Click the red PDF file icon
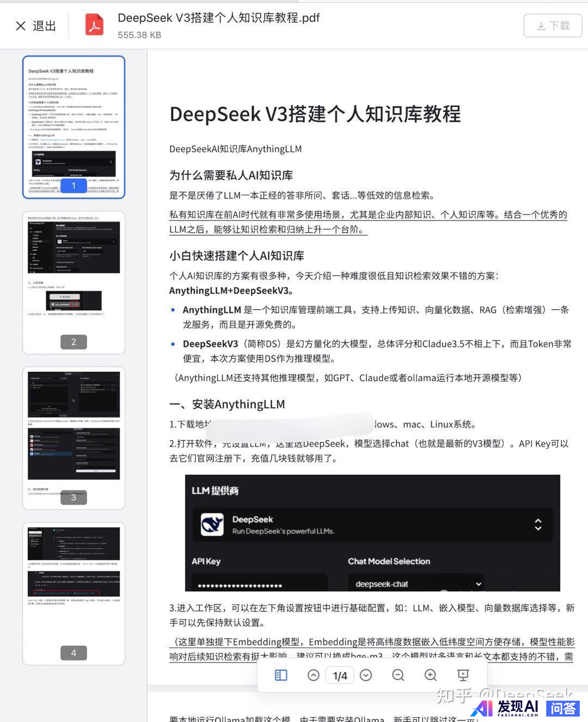588x722 pixels. point(94,25)
